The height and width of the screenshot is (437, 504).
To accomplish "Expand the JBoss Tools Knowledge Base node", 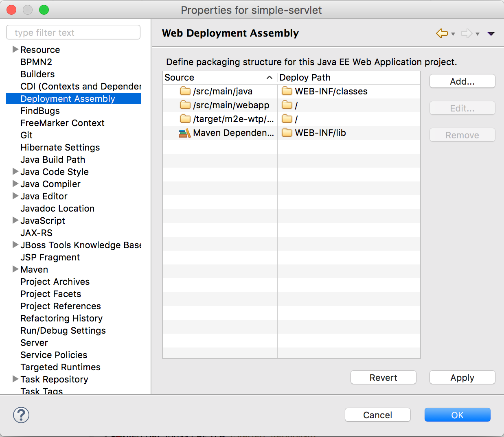I will (x=15, y=245).
